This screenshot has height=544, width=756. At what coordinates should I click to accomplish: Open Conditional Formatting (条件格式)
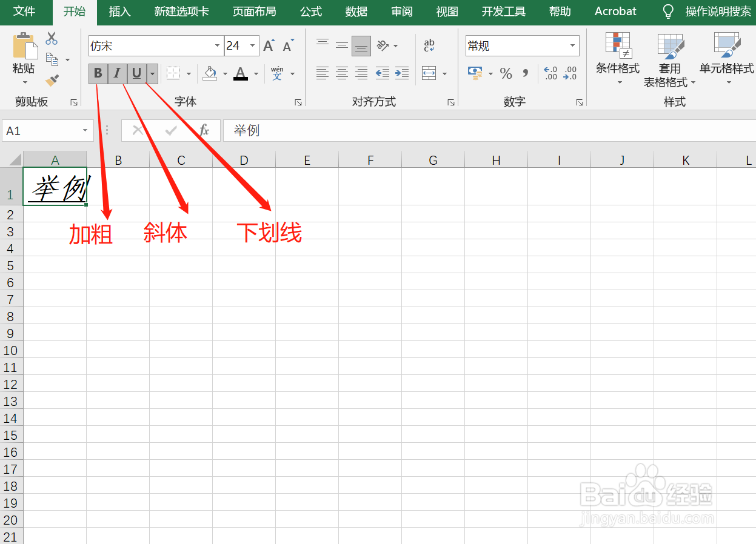(618, 59)
